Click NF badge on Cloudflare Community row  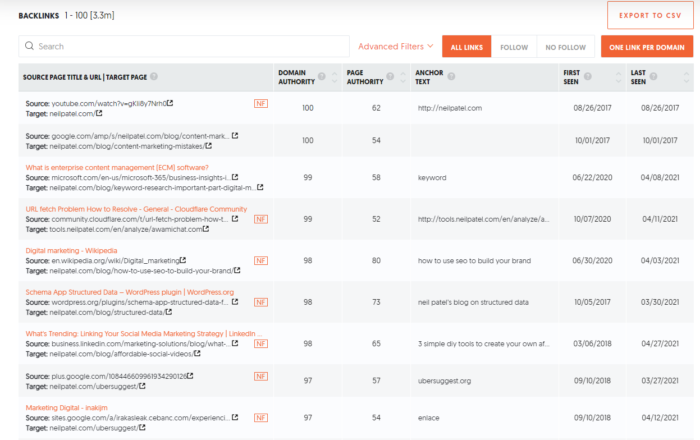point(261,219)
